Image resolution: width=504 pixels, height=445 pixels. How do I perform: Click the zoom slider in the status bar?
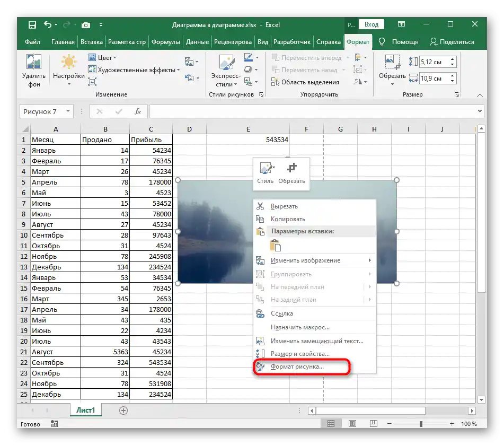pyautogui.click(x=421, y=424)
